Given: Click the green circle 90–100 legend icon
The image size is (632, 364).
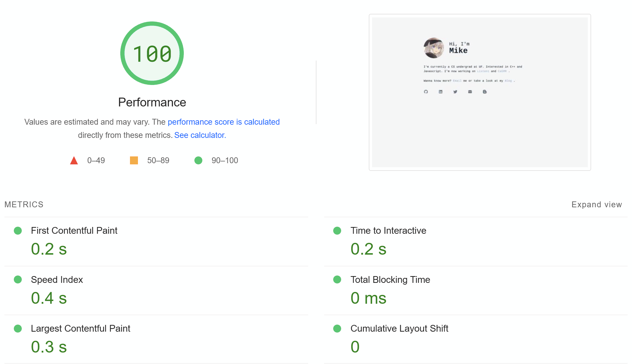Looking at the screenshot, I should (x=198, y=161).
